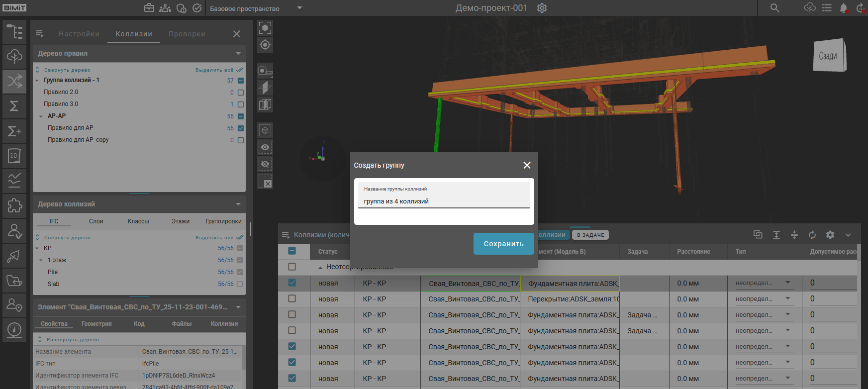868x389 pixels.
Task: Toggle the Slab checkbox in collision tree
Action: click(x=240, y=284)
